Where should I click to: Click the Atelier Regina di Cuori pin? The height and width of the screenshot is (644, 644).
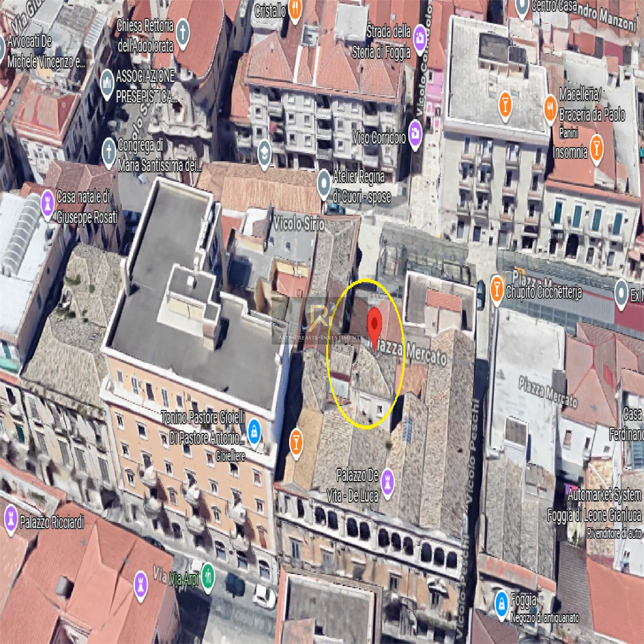[x=324, y=184]
